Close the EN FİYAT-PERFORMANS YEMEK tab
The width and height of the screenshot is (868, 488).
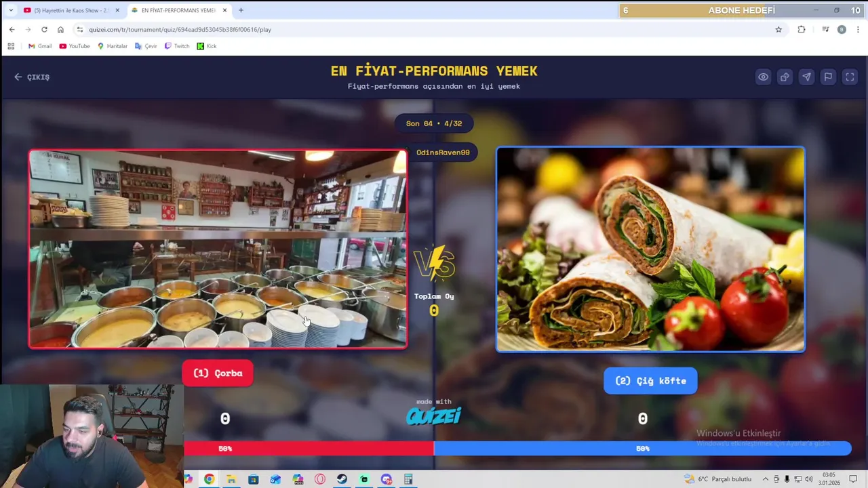(x=224, y=10)
